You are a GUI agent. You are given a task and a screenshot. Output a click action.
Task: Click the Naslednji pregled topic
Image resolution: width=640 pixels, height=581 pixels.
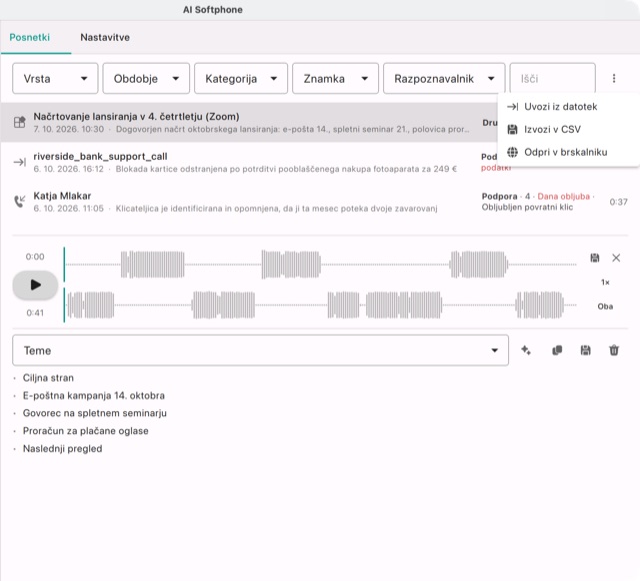pos(62,449)
